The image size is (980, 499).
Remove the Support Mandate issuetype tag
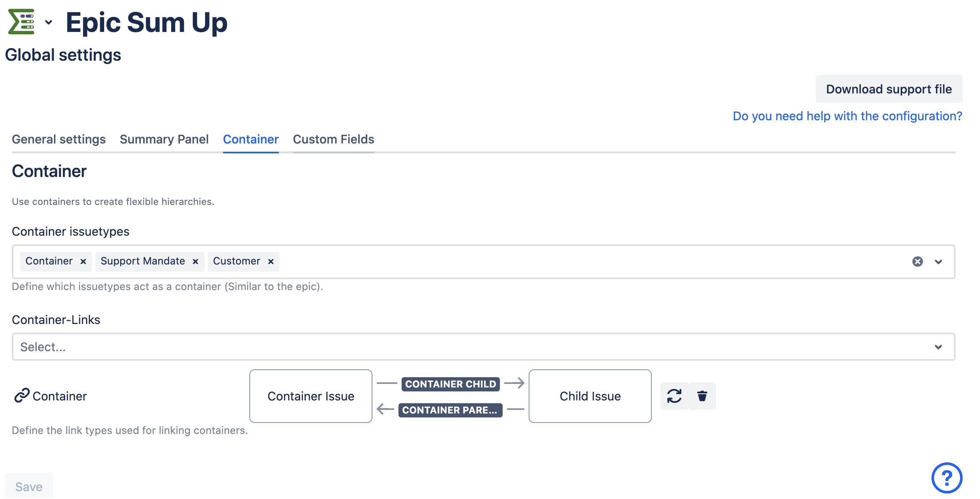(x=195, y=262)
